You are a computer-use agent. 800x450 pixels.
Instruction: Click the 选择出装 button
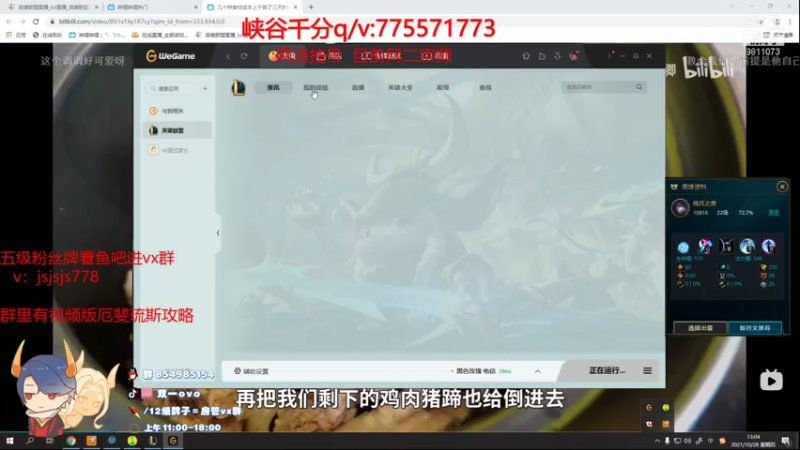point(701,328)
